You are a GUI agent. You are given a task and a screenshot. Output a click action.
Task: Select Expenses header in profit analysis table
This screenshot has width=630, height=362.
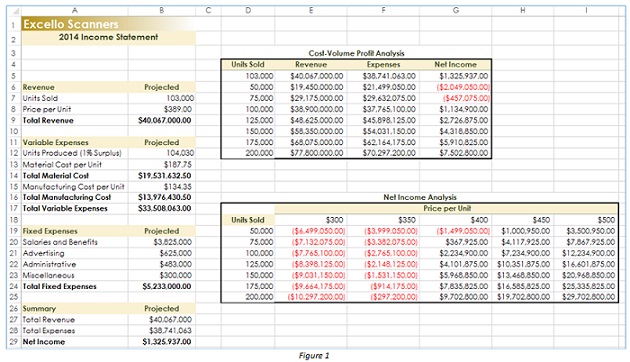coord(383,65)
